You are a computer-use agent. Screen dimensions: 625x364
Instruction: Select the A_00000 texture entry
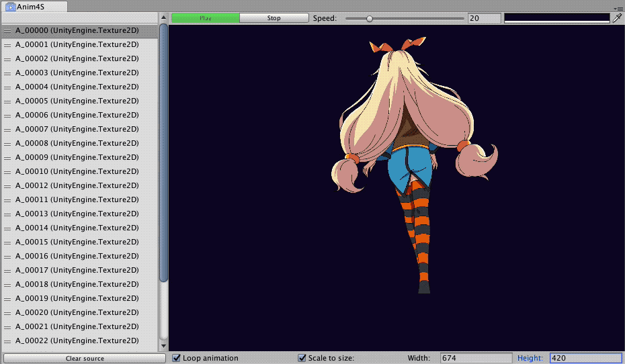[x=80, y=31]
